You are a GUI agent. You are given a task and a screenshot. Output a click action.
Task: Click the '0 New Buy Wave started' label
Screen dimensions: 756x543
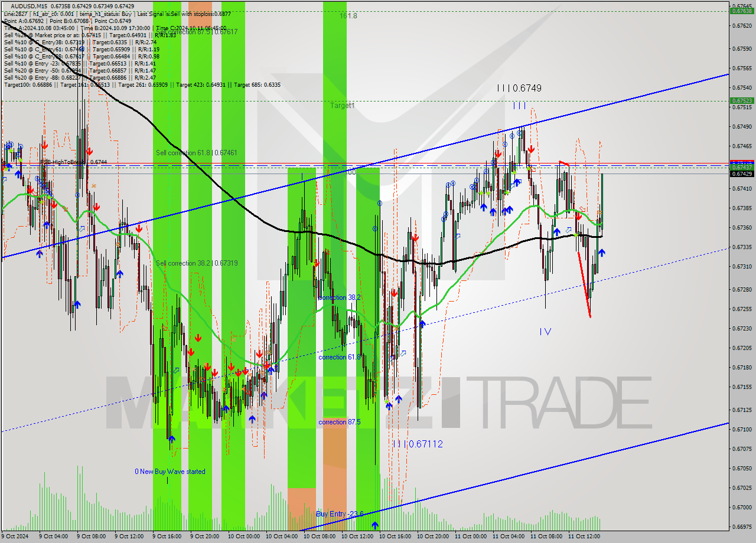pyautogui.click(x=170, y=472)
